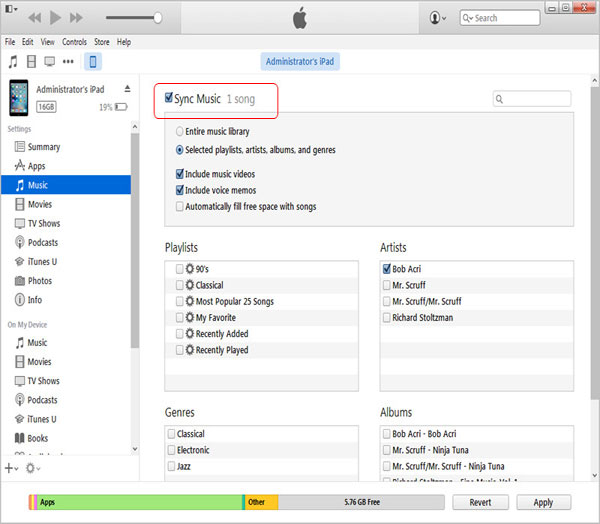Click the volume slider knob

(x=158, y=18)
